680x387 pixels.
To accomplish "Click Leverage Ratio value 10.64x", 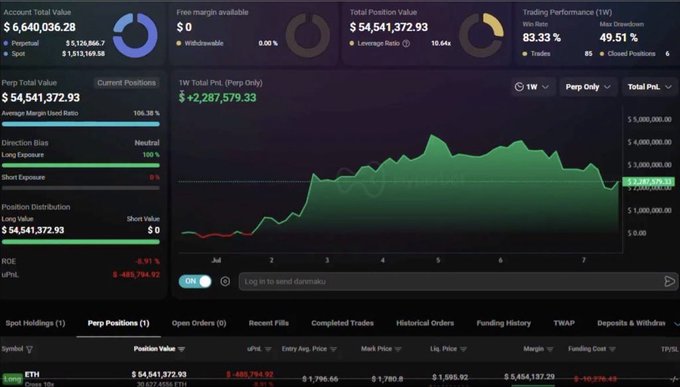I will (x=441, y=43).
